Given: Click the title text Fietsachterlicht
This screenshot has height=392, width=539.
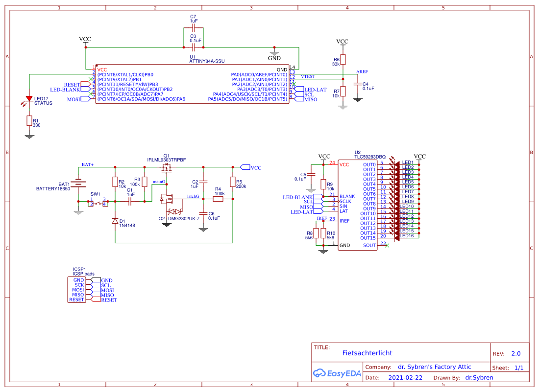Looking at the screenshot, I should pos(367,351).
